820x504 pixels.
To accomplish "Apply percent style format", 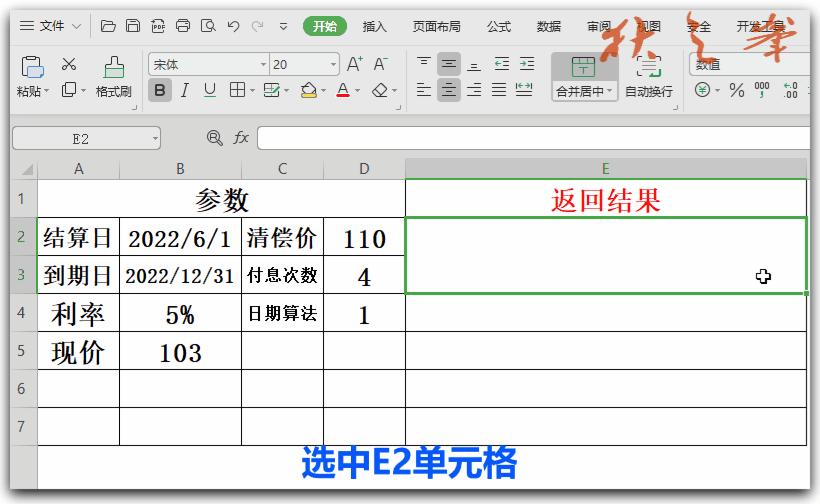I will [x=737, y=90].
